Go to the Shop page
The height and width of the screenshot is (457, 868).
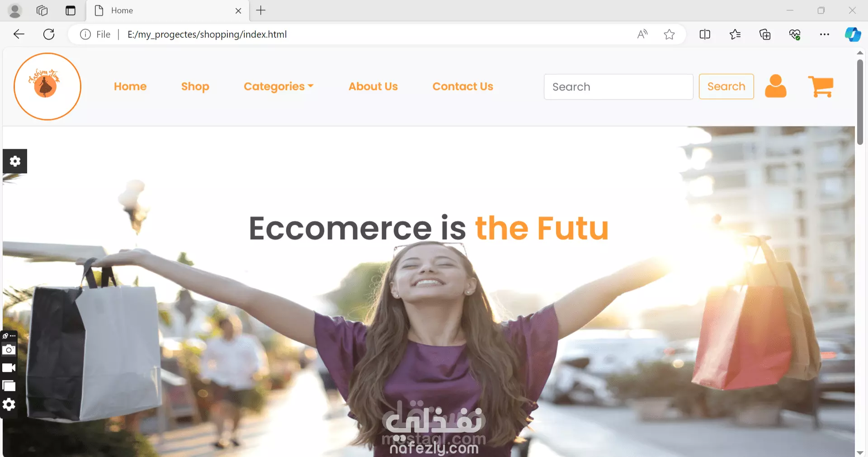pyautogui.click(x=195, y=86)
